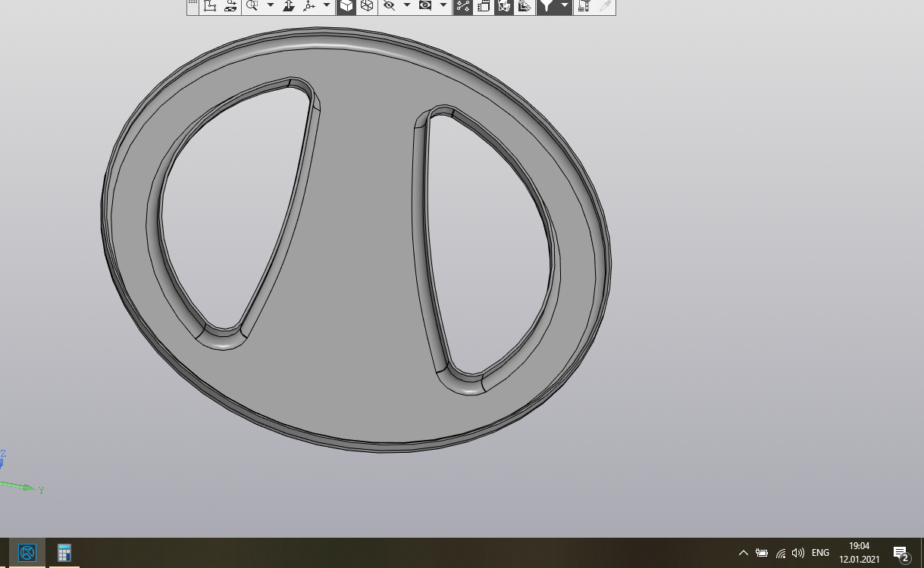The width and height of the screenshot is (924, 568).
Task: Expand the show objects dropdown arrow
Action: [443, 6]
